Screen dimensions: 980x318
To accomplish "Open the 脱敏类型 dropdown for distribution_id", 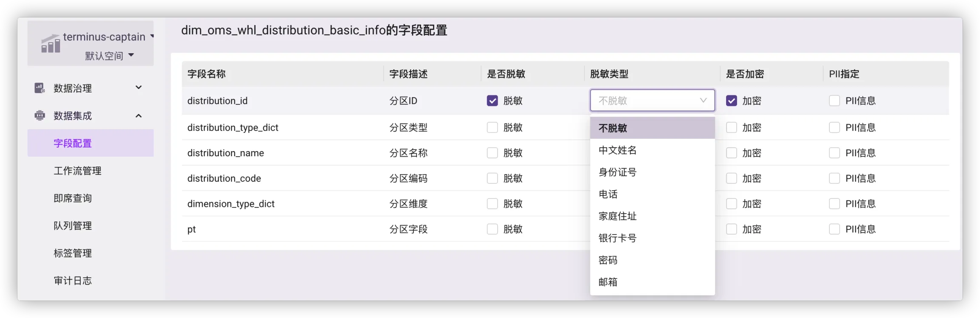I will [x=652, y=100].
